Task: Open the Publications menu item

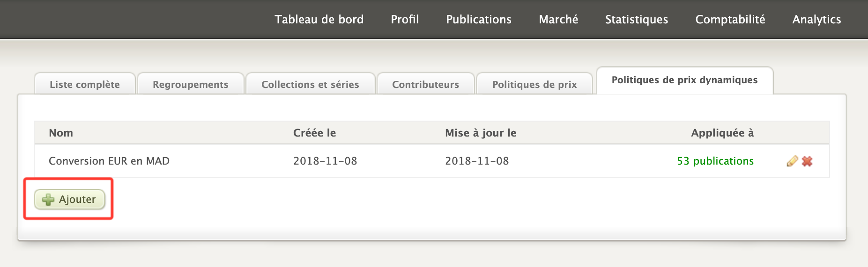Action: (x=479, y=20)
